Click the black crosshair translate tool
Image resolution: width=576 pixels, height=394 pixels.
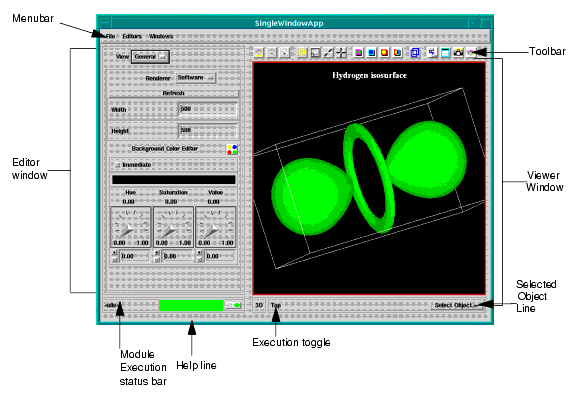point(341,53)
